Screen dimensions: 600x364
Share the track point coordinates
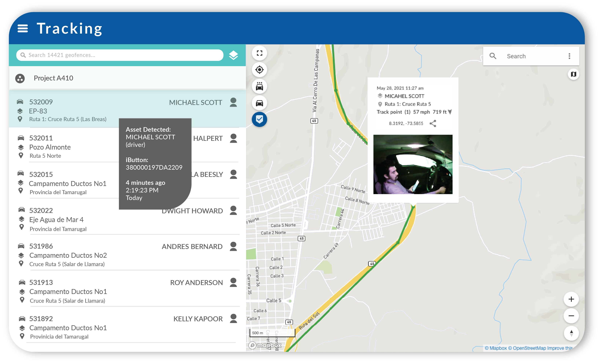[x=433, y=123]
